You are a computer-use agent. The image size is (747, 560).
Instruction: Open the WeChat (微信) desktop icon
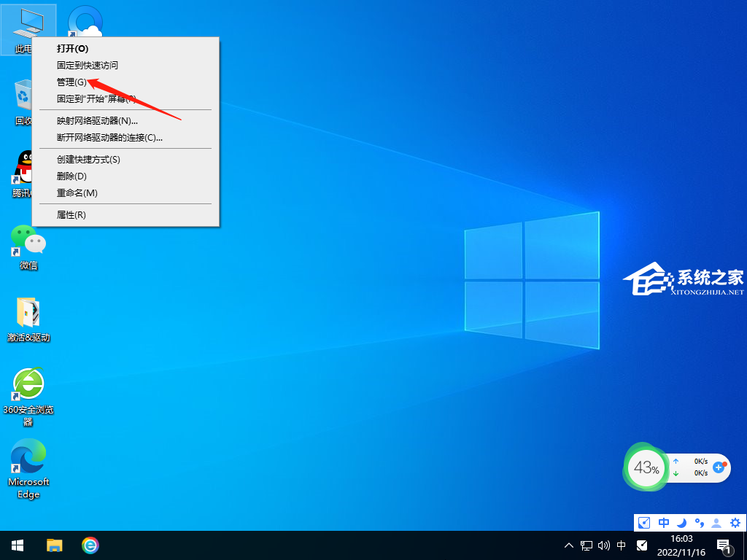pyautogui.click(x=28, y=243)
